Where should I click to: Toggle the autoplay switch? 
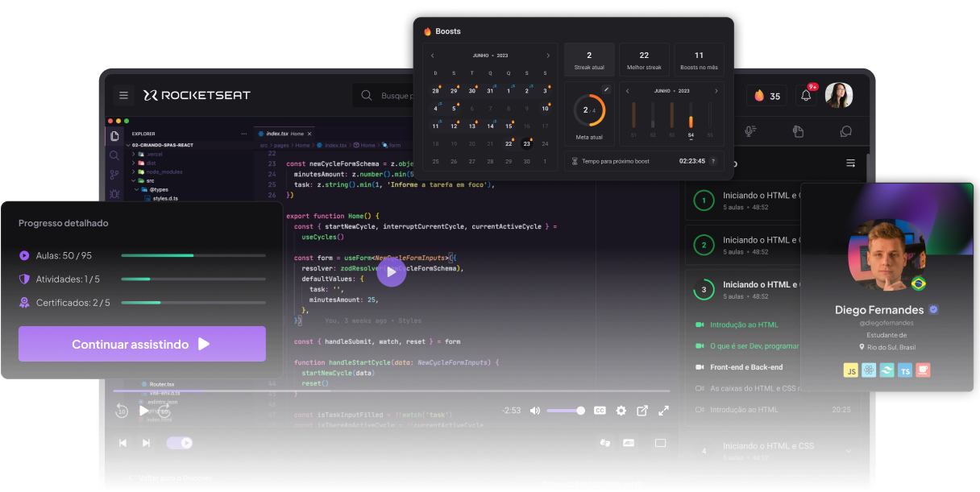179,443
